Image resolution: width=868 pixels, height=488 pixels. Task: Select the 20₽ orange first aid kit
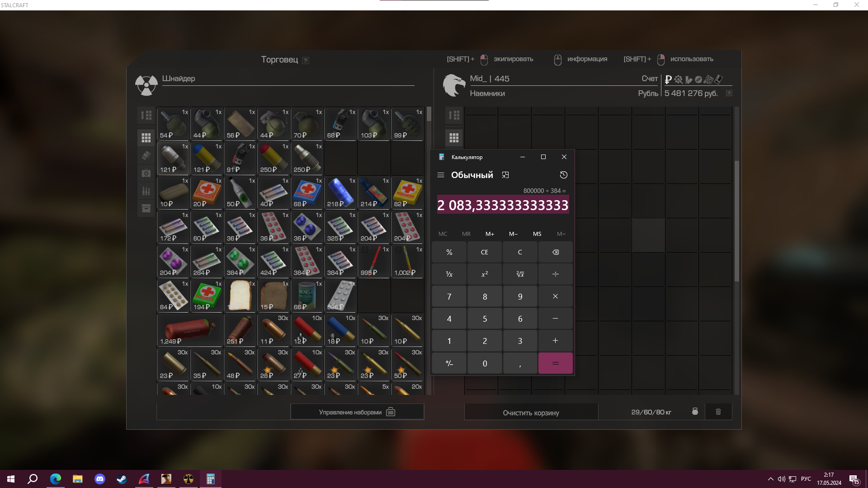point(207,193)
